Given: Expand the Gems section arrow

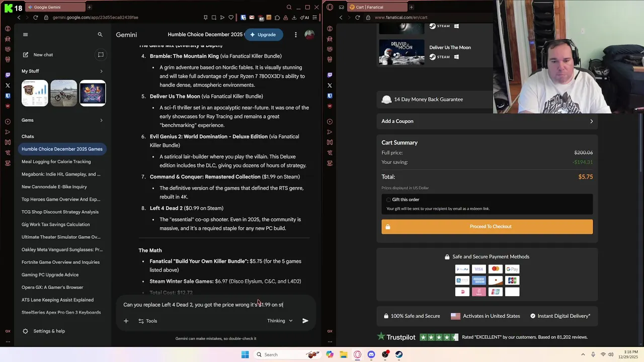Looking at the screenshot, I should 101,120.
